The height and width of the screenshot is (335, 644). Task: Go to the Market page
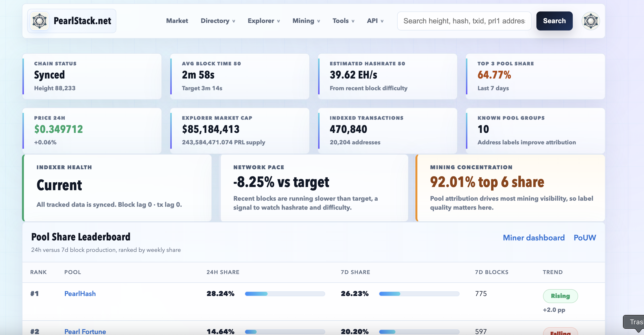tap(177, 21)
